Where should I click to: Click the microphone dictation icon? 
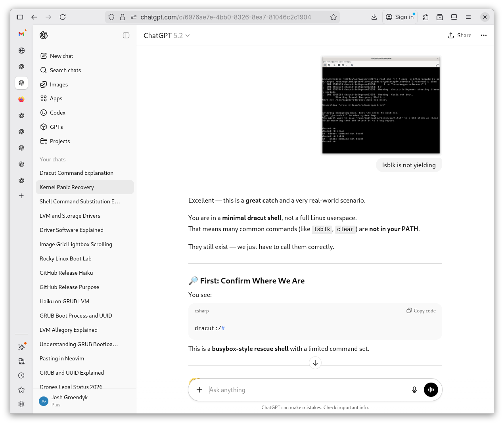coord(414,390)
